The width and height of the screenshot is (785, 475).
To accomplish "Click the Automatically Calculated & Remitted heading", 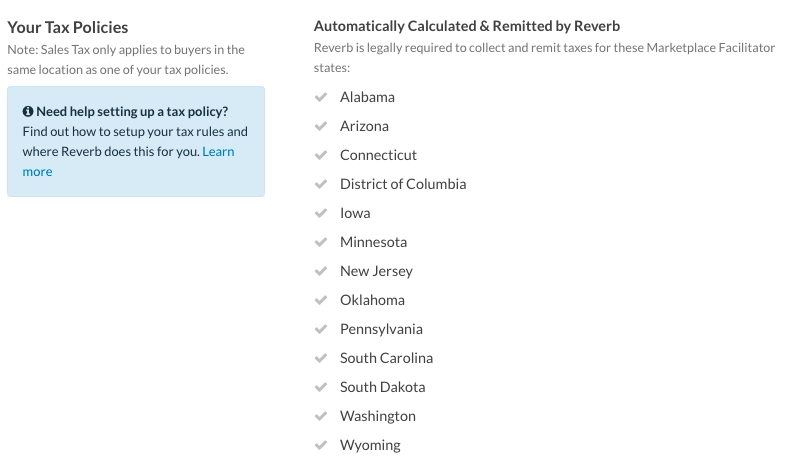I will point(467,26).
